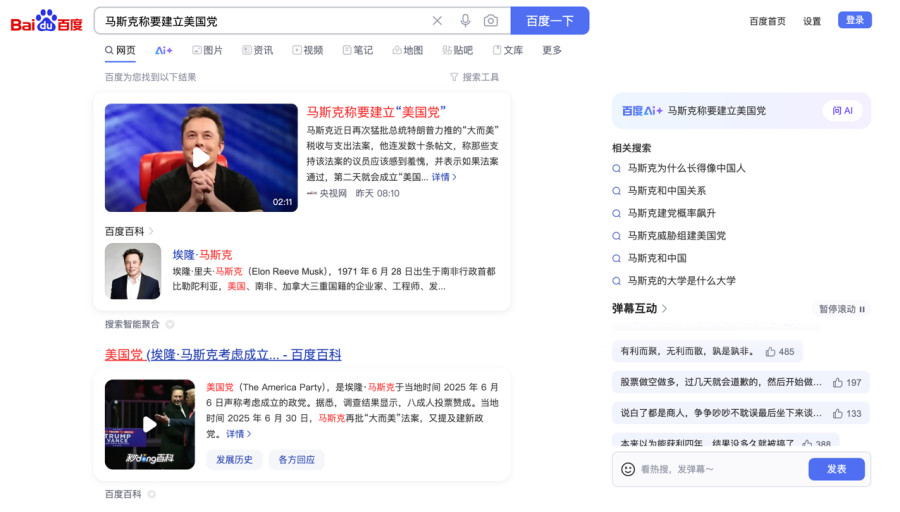
Task: Open 百度首页 link
Action: 767,21
